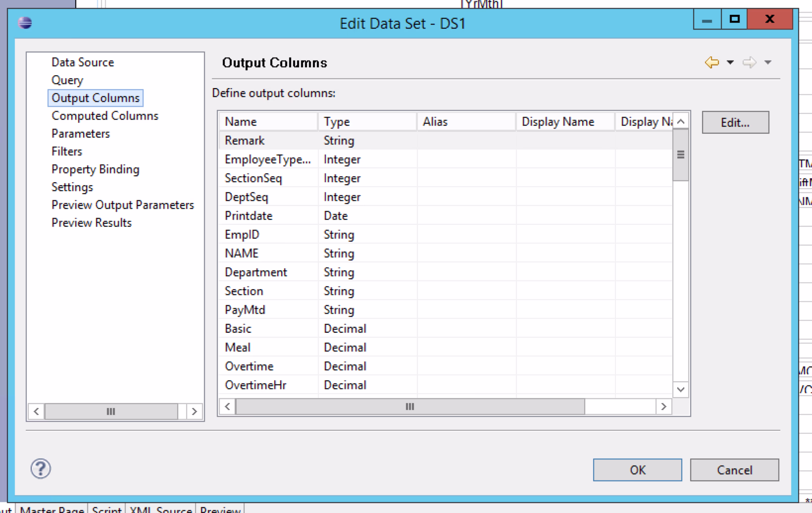Select Data Source in the left pane
The width and height of the screenshot is (812, 513).
83,62
